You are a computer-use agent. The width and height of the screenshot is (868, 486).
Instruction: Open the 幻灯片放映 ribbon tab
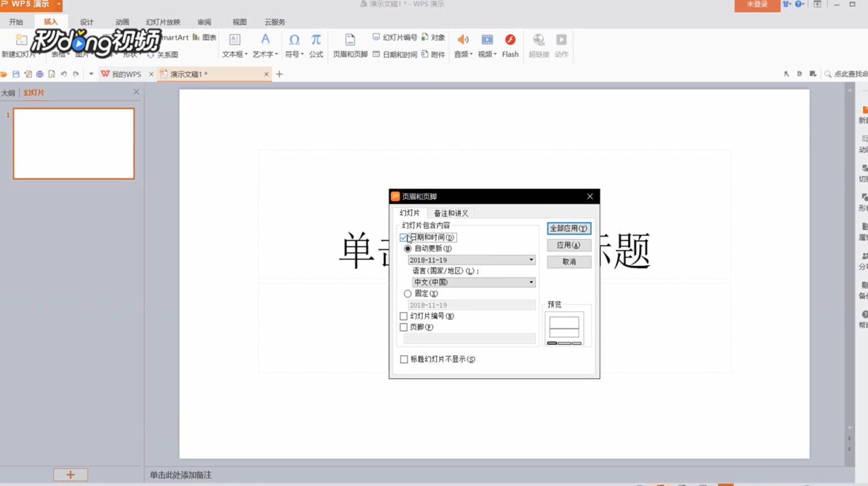[163, 22]
